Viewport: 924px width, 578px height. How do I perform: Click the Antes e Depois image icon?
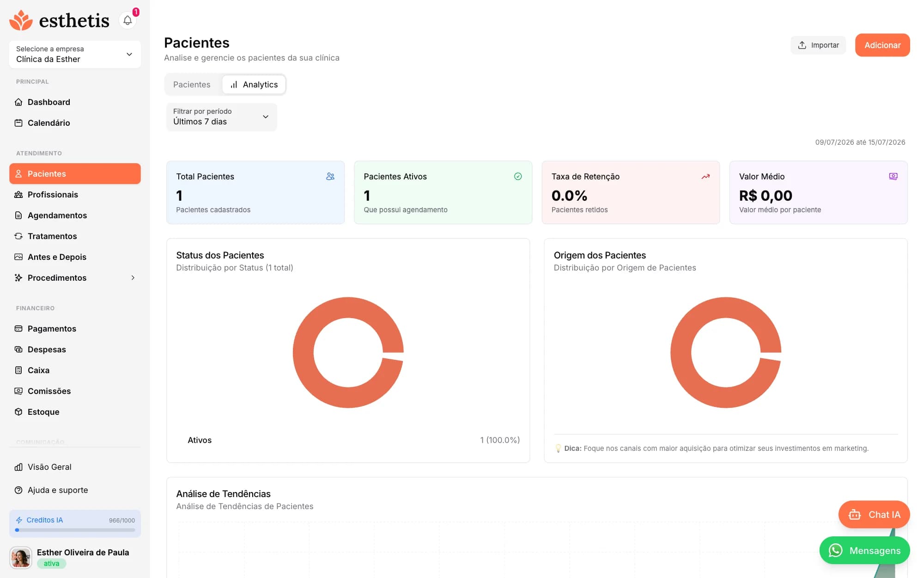(x=18, y=257)
